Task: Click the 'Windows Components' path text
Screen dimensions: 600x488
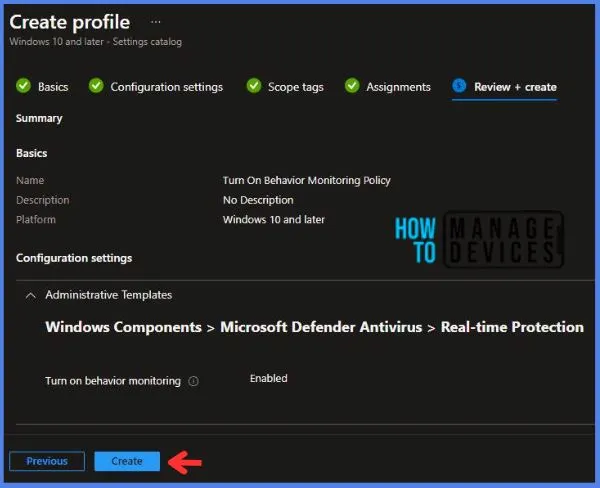Action: [x=124, y=327]
